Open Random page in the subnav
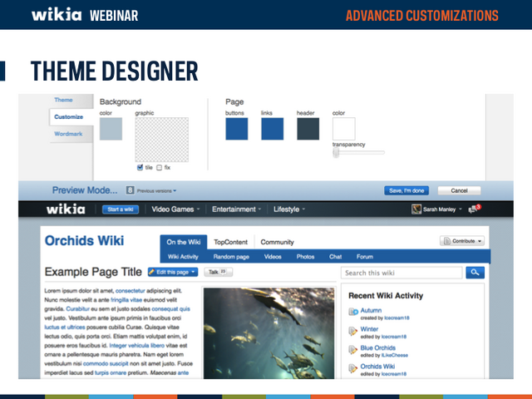Image resolution: width=532 pixels, height=399 pixels. [x=231, y=257]
